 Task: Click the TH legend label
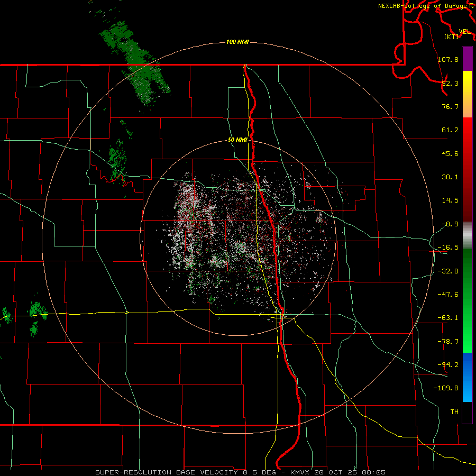[x=454, y=412]
